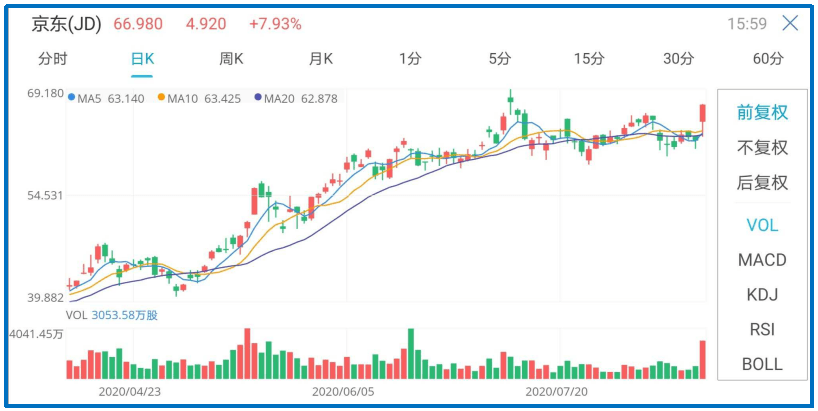The width and height of the screenshot is (818, 411).
Task: Select the 30分 interval tab
Action: (x=679, y=59)
